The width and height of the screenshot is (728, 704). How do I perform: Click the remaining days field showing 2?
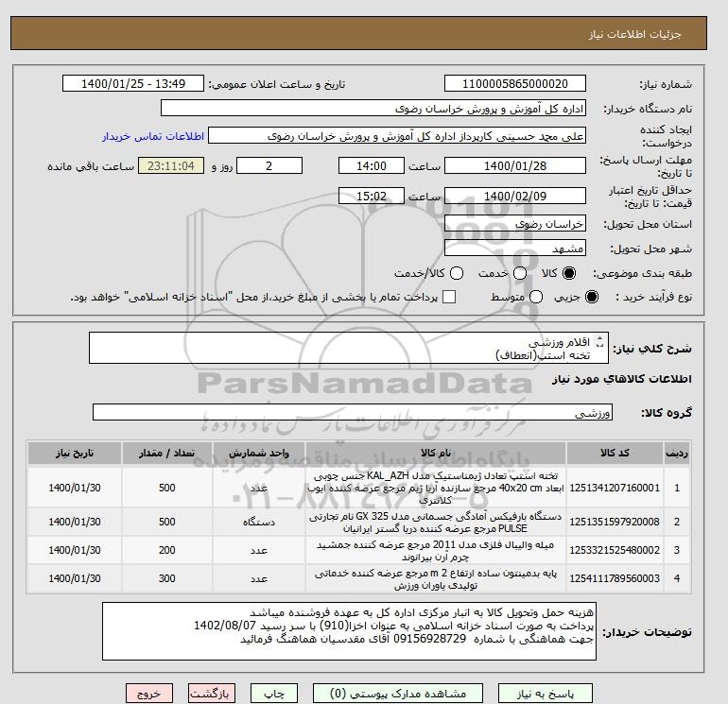click(269, 165)
